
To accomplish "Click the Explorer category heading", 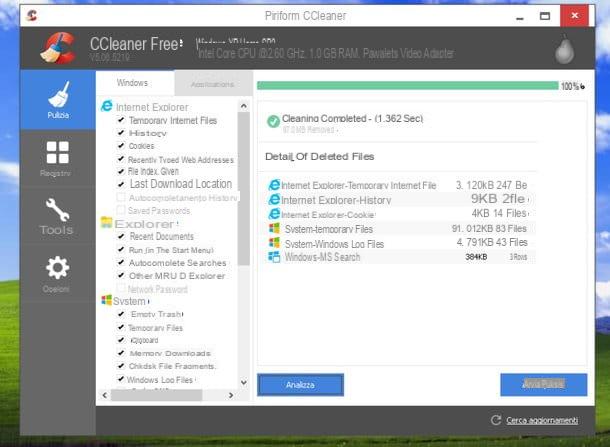I will click(144, 224).
